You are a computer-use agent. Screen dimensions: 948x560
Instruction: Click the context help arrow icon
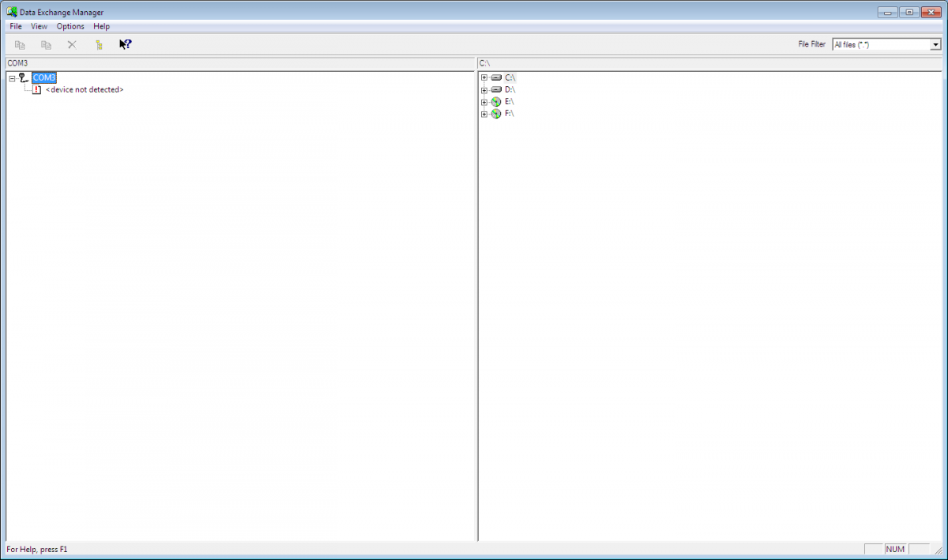click(x=125, y=44)
